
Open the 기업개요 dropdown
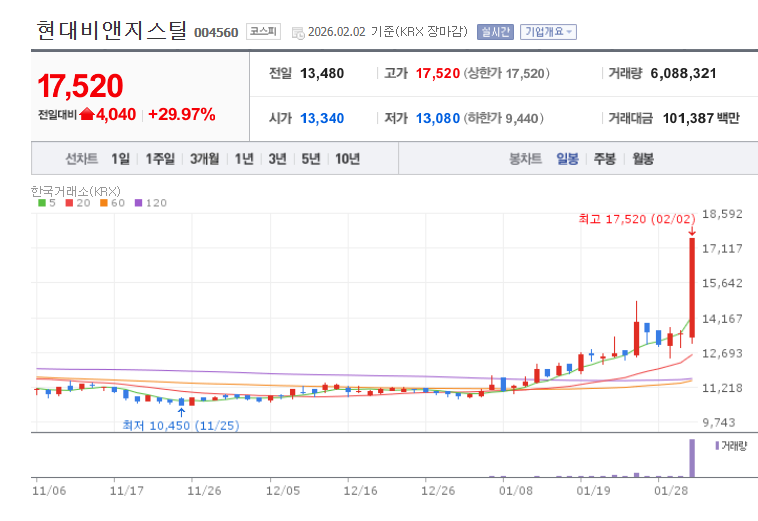point(548,32)
